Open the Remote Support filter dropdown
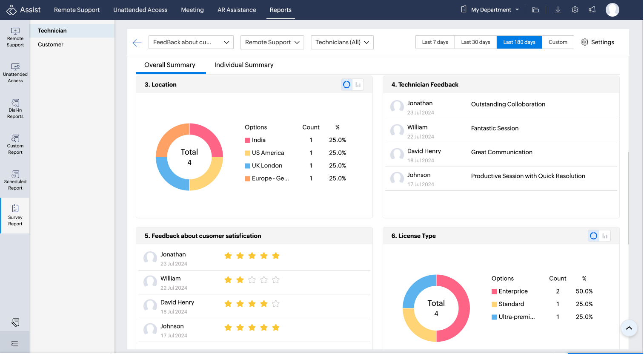644x354 pixels. (x=272, y=42)
